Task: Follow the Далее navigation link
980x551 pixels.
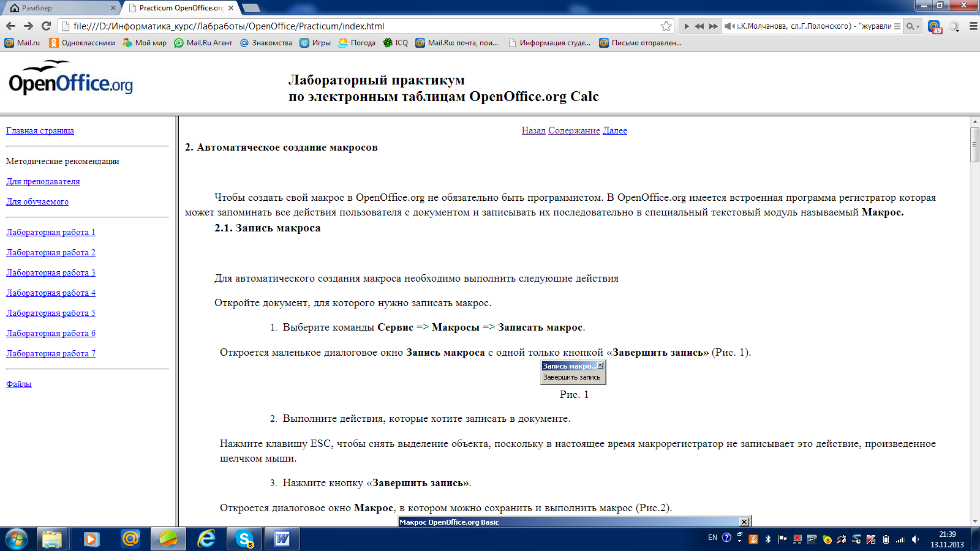Action: point(615,130)
